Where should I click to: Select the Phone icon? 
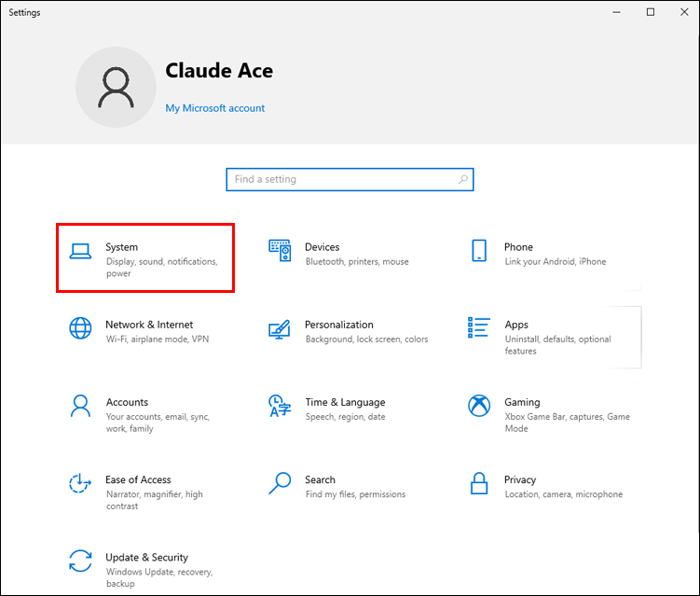click(479, 250)
